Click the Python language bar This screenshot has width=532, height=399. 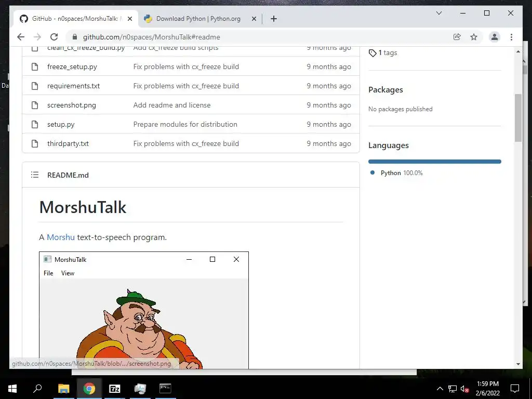tap(435, 162)
